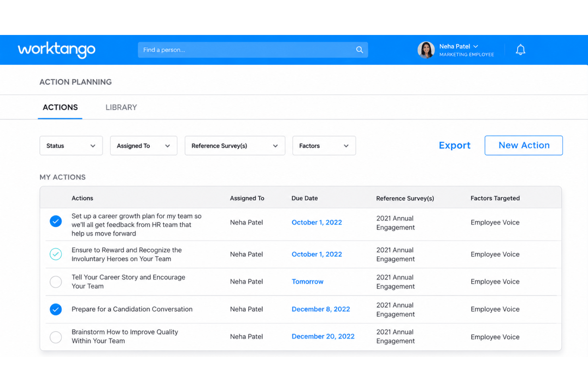Click the Actions column header
The width and height of the screenshot is (588, 392).
coord(82,198)
